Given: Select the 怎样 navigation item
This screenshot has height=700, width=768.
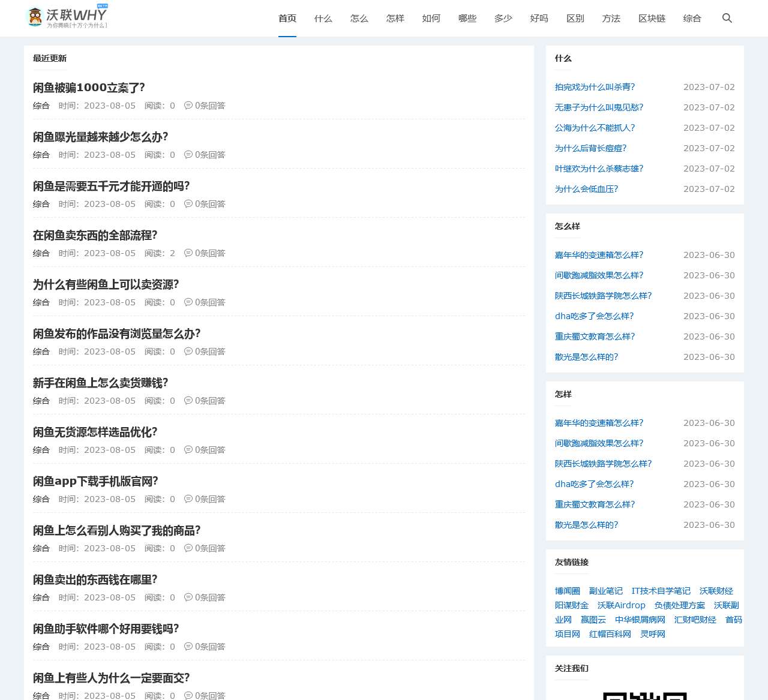Looking at the screenshot, I should [x=395, y=18].
